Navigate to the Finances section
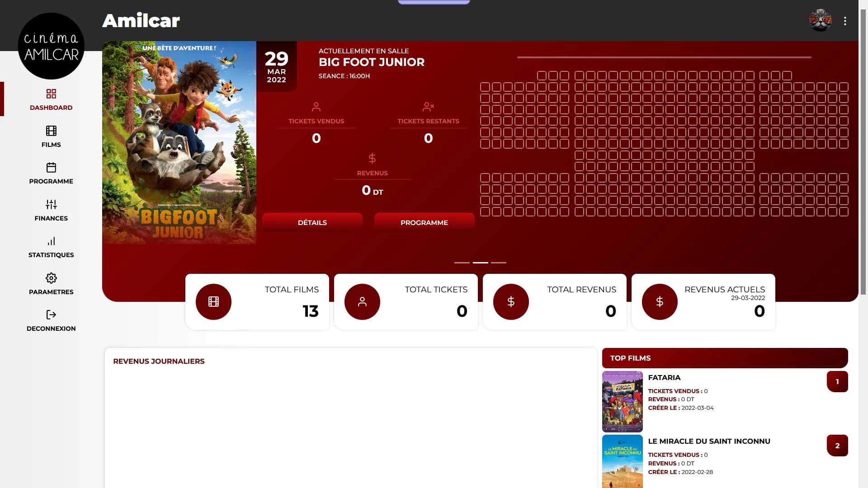 click(x=51, y=210)
